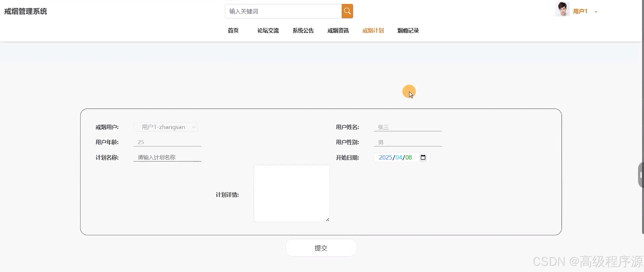Click the year 2025 in start date
644x272 pixels.
[x=385, y=158]
